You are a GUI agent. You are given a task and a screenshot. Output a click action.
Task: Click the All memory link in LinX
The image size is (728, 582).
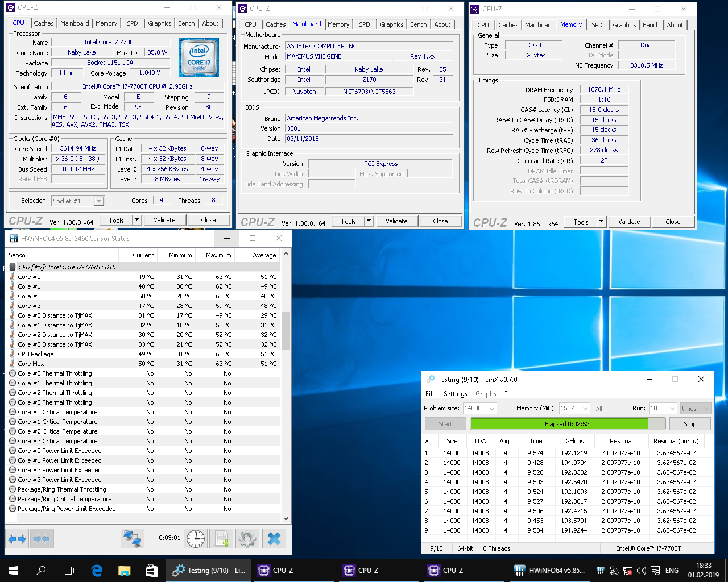pyautogui.click(x=599, y=409)
